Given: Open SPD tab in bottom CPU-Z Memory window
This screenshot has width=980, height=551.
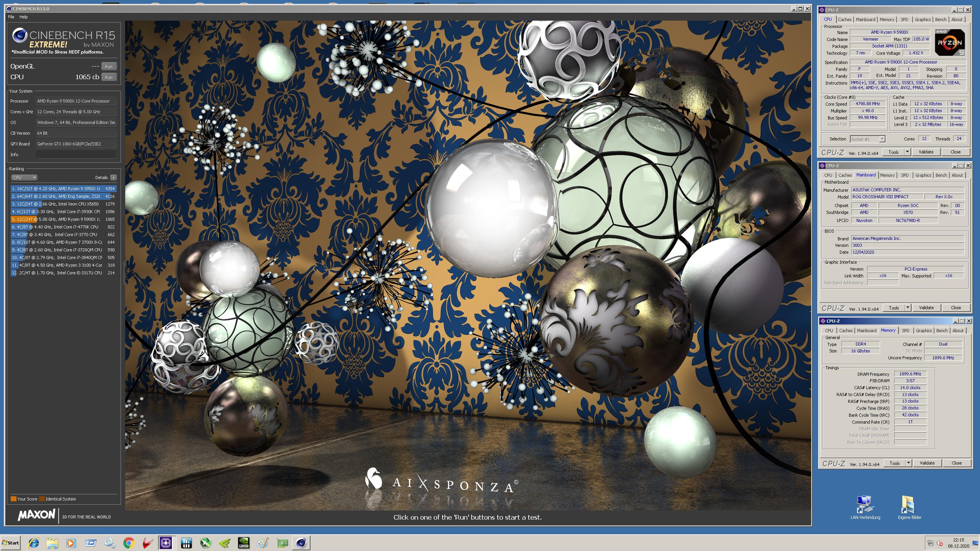Looking at the screenshot, I should click(x=905, y=331).
